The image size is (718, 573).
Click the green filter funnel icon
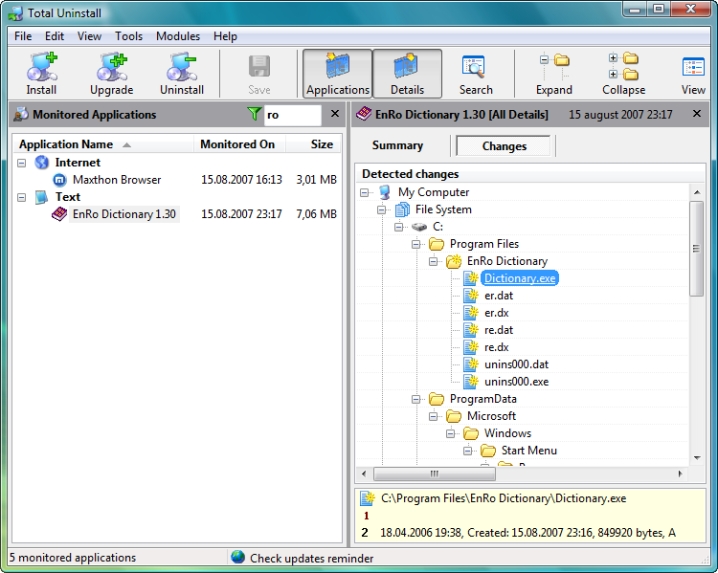coord(254,115)
